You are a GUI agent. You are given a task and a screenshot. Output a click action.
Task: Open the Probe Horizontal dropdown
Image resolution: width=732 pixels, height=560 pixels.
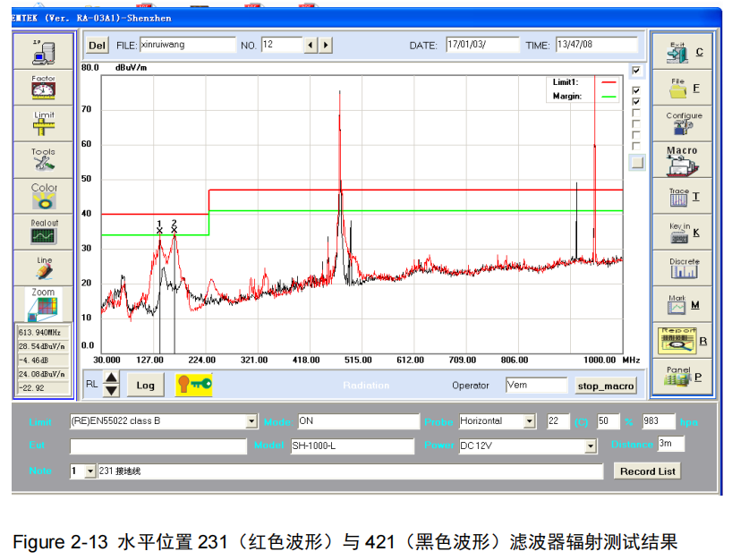click(529, 421)
